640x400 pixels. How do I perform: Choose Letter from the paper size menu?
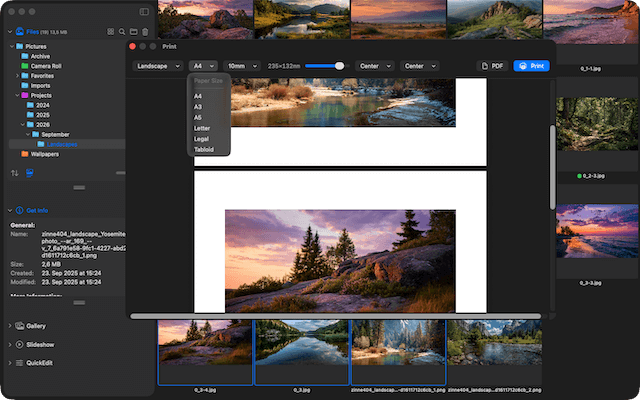point(201,128)
